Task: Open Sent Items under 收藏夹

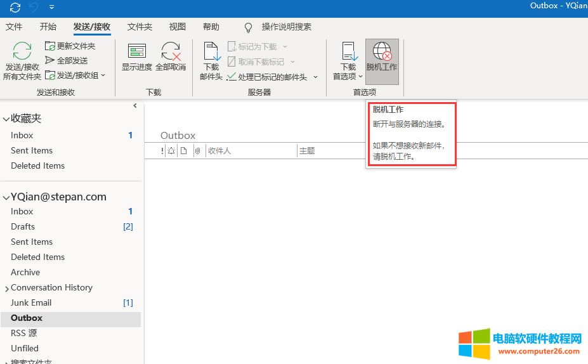Action: coord(70,150)
